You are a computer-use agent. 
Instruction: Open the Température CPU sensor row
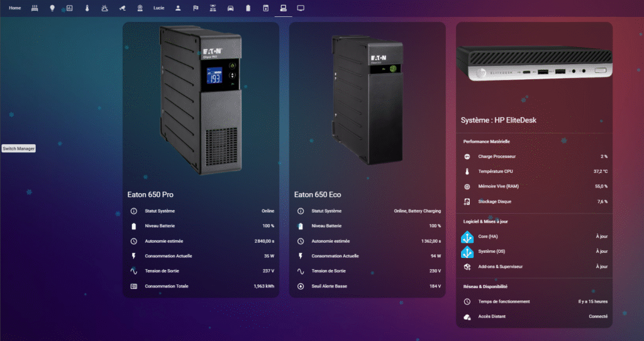tap(534, 171)
